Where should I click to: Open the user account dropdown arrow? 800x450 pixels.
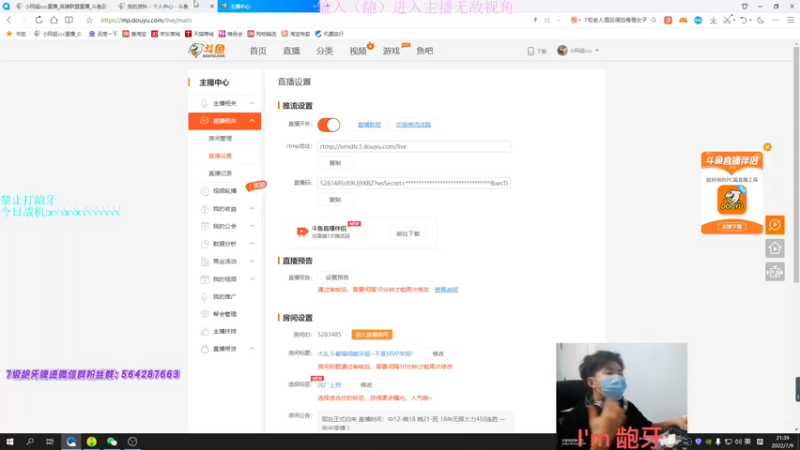coord(597,51)
